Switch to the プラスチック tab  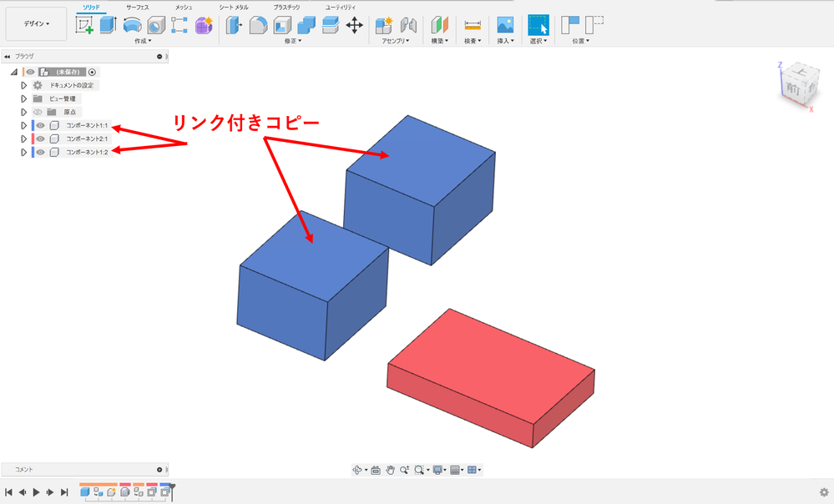(x=286, y=8)
